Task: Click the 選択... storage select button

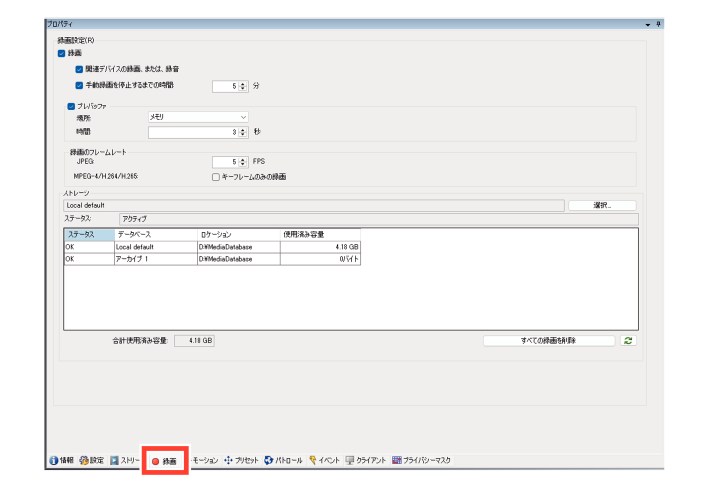Action: pos(602,205)
